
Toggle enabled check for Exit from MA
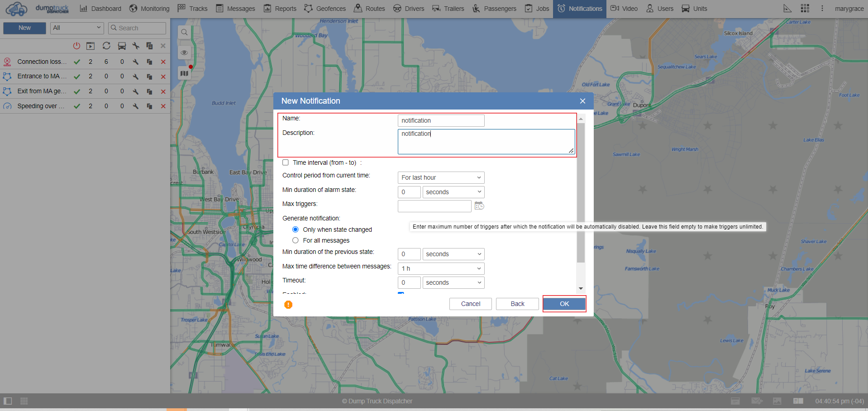77,91
